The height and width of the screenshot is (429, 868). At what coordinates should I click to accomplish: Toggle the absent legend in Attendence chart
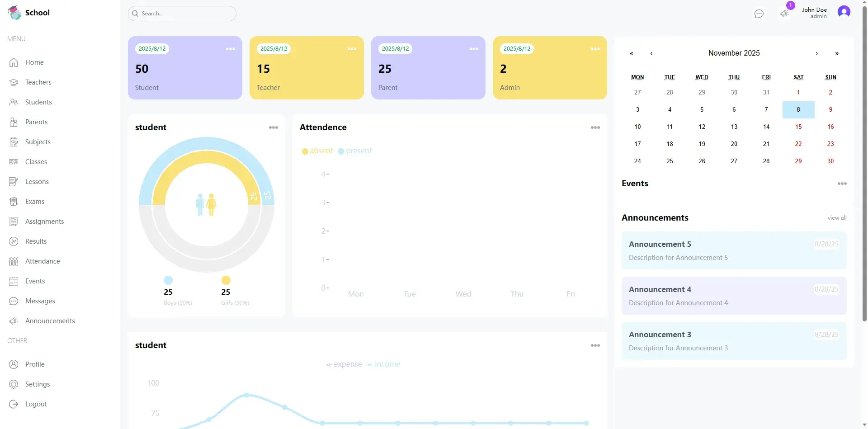pos(317,151)
